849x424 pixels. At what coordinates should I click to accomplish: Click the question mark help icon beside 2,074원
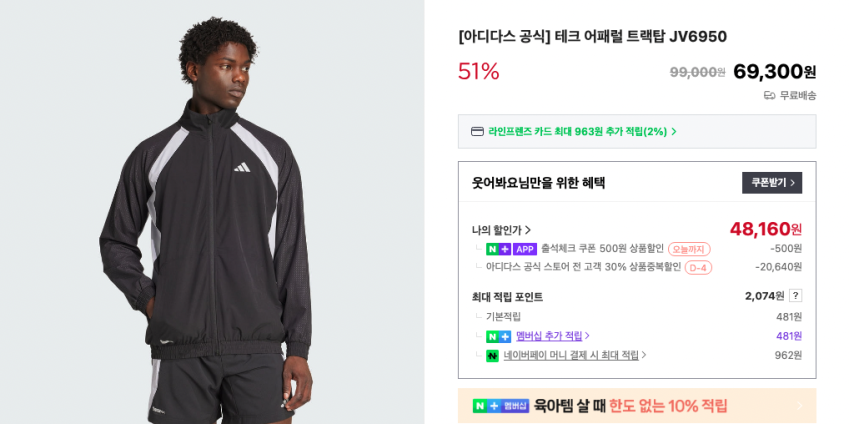[795, 296]
